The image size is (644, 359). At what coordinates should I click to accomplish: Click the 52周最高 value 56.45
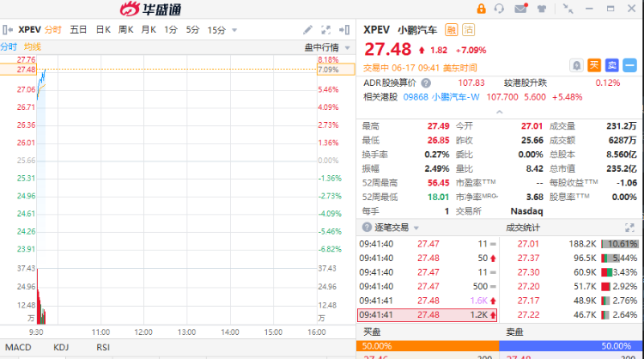438,183
